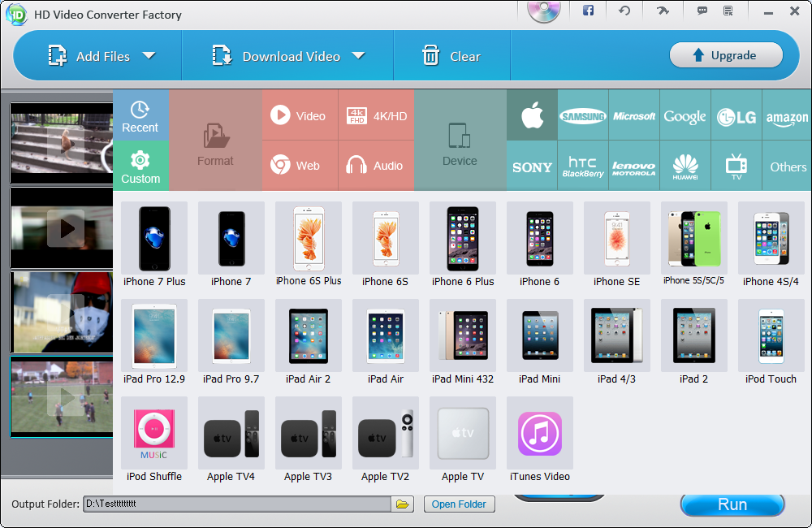
Task: Select the iPod Shuffle preset
Action: point(154,440)
